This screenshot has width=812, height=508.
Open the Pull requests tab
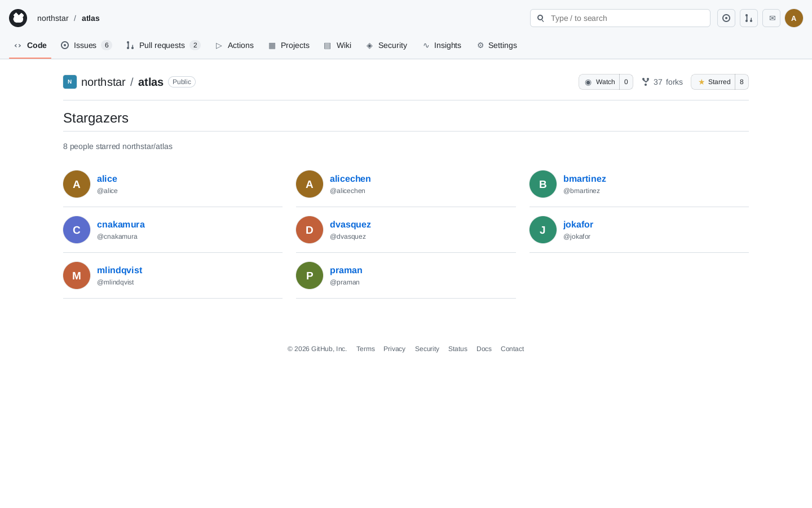pyautogui.click(x=163, y=45)
